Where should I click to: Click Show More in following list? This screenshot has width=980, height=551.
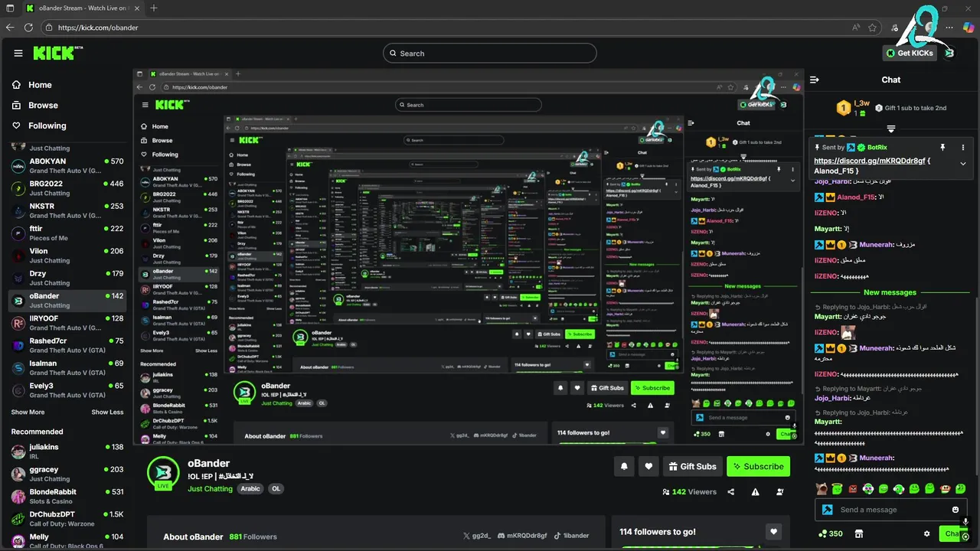point(28,412)
